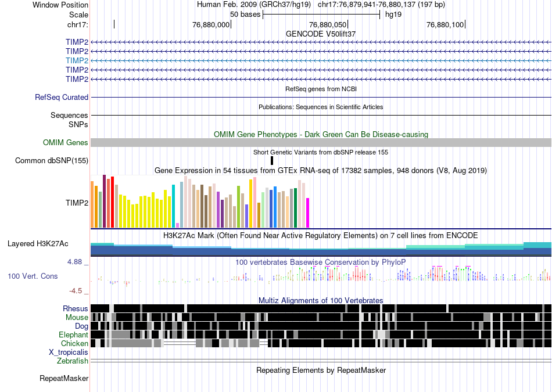Screen dimensions: 552x392
Task: Open the H3K27Ac Mark track title
Action: [321, 235]
